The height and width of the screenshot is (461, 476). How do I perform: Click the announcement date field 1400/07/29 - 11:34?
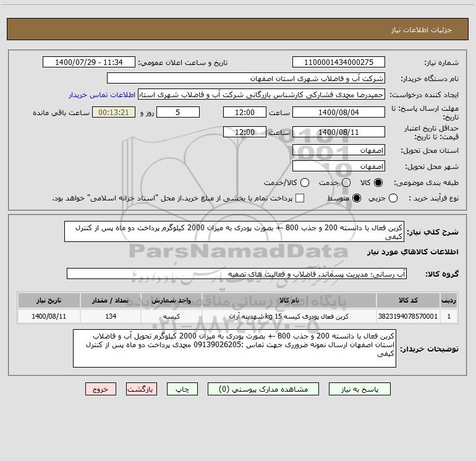(x=89, y=62)
